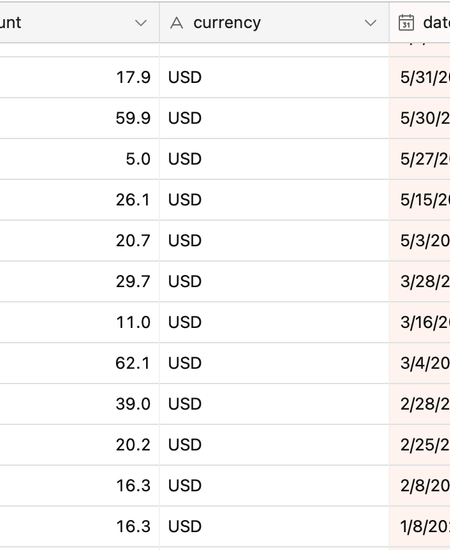
Task: Click the amount cell showing 20.2
Action: tap(80, 445)
